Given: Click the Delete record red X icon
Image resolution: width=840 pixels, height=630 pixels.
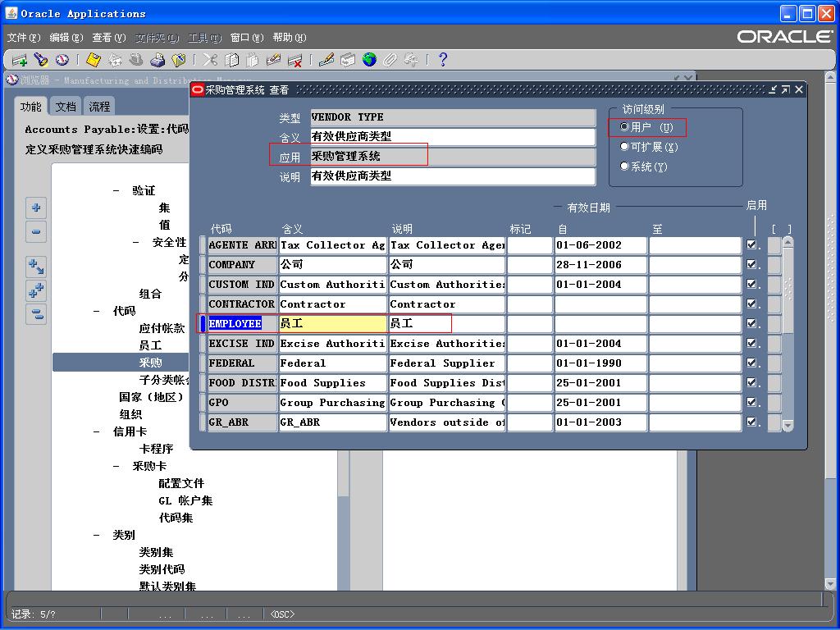Looking at the screenshot, I should [x=294, y=60].
